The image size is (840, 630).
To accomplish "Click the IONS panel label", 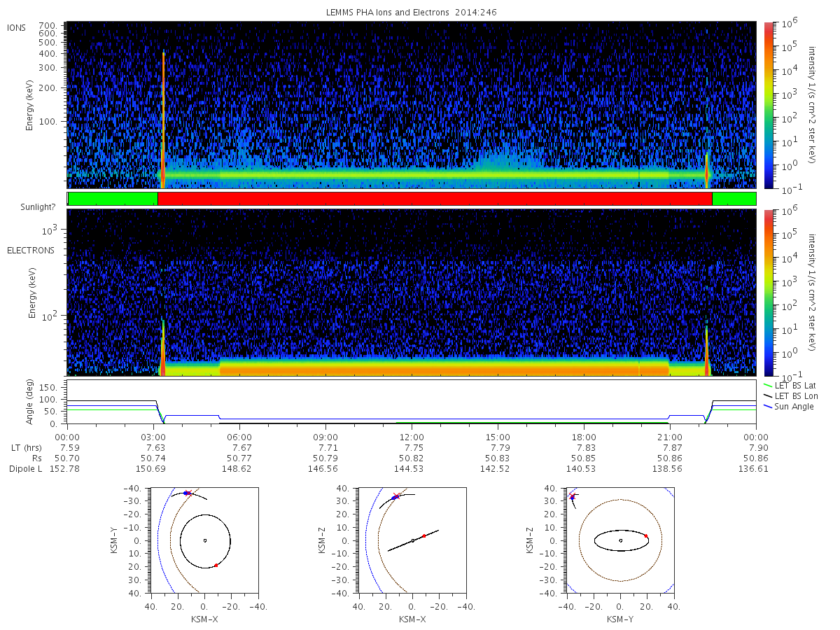I will pyautogui.click(x=16, y=28).
